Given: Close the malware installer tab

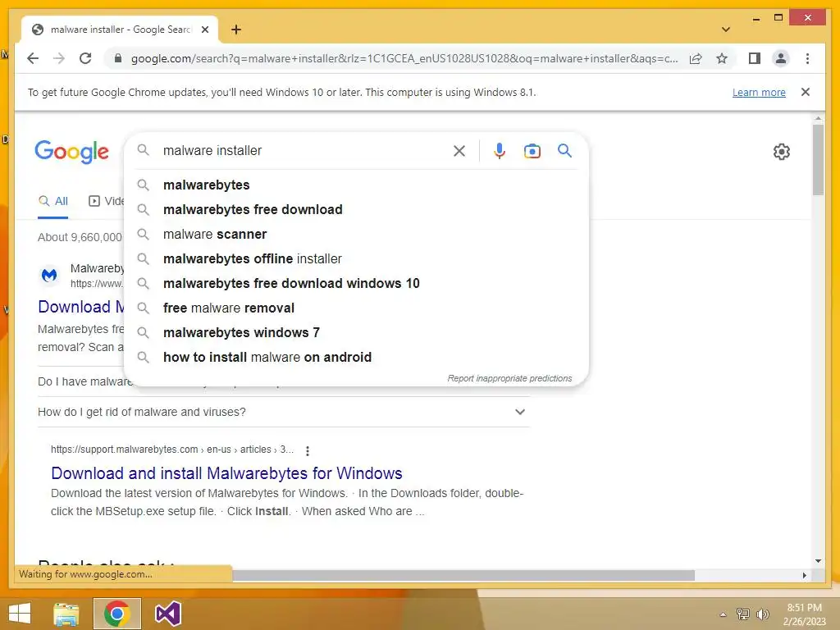Looking at the screenshot, I should coord(204,30).
